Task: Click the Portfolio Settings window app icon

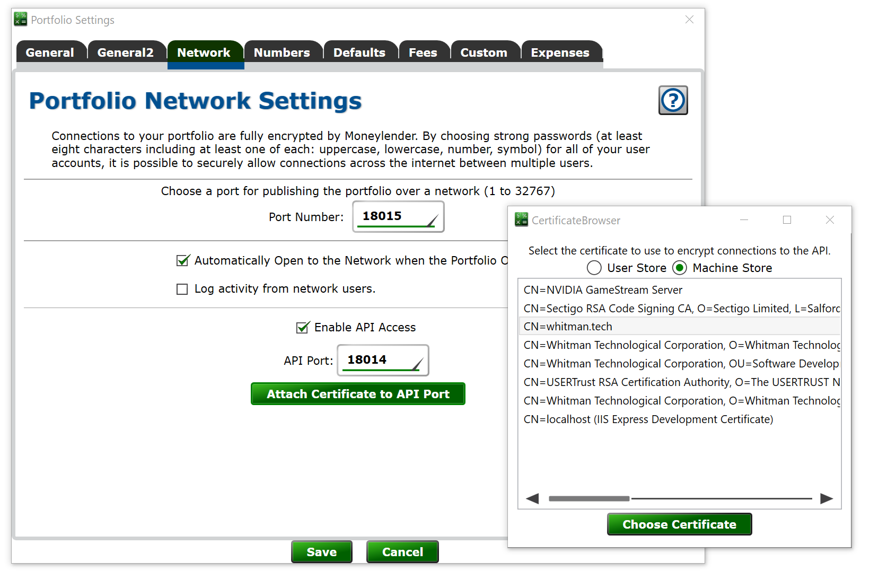Action: (x=21, y=19)
